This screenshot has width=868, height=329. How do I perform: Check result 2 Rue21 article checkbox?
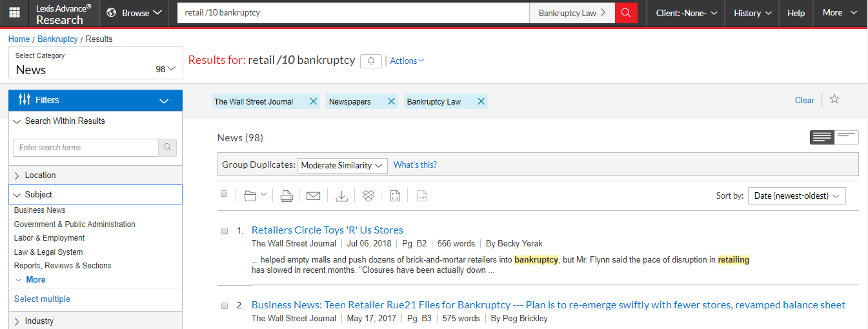225,306
